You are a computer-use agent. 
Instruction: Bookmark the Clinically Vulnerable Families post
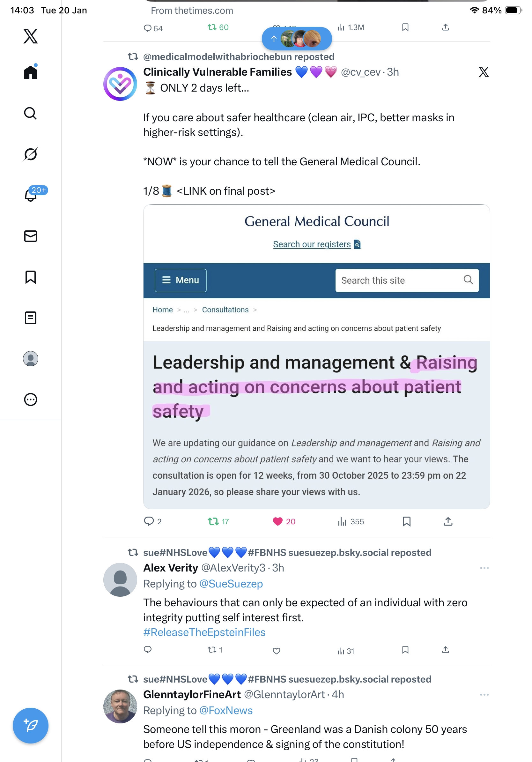pyautogui.click(x=406, y=521)
